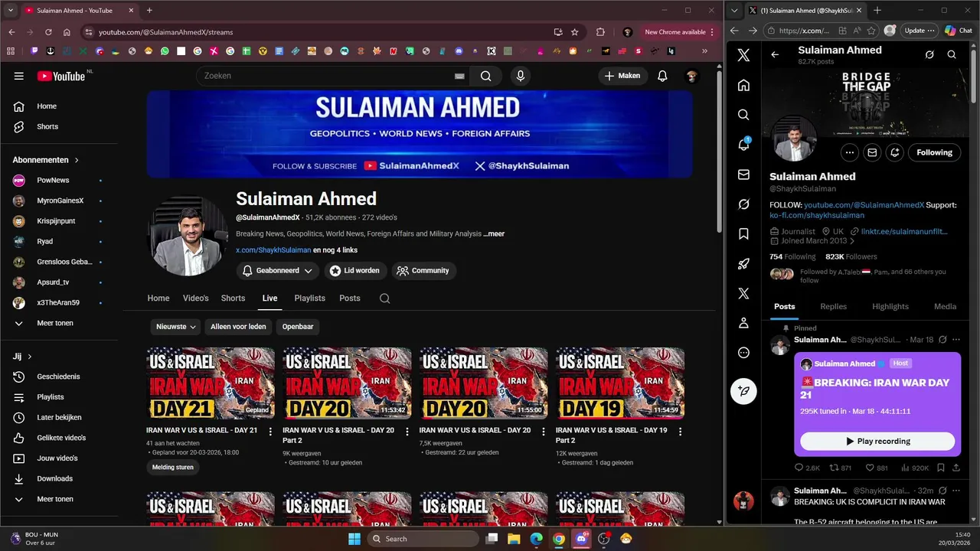Search within channel using the magnifier icon
This screenshot has height=551, width=980.
click(384, 298)
